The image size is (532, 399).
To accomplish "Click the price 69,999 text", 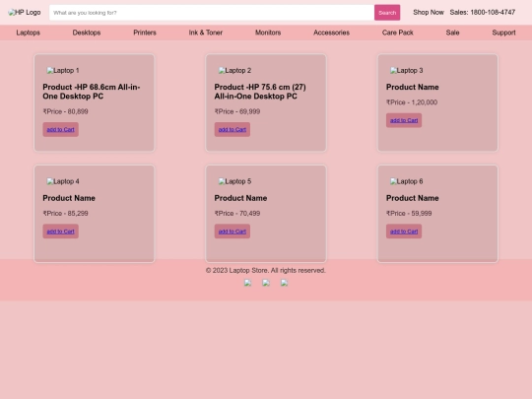I will pyautogui.click(x=237, y=111).
